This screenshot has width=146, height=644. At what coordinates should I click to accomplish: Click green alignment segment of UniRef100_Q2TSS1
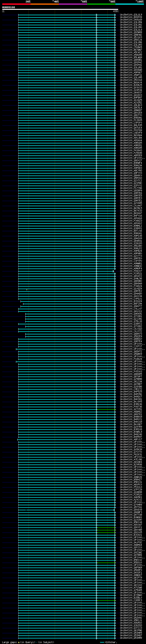pyautogui.click(x=106, y=410)
